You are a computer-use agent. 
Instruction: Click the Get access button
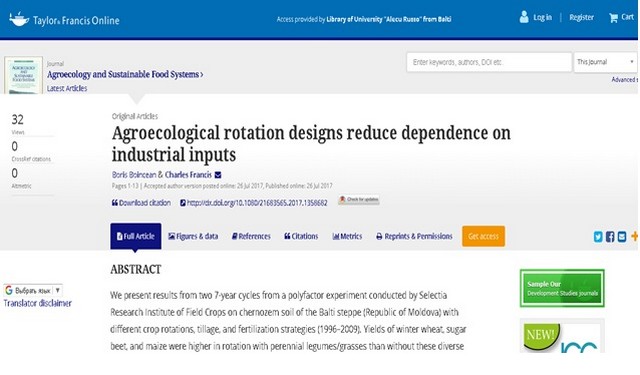tap(483, 236)
